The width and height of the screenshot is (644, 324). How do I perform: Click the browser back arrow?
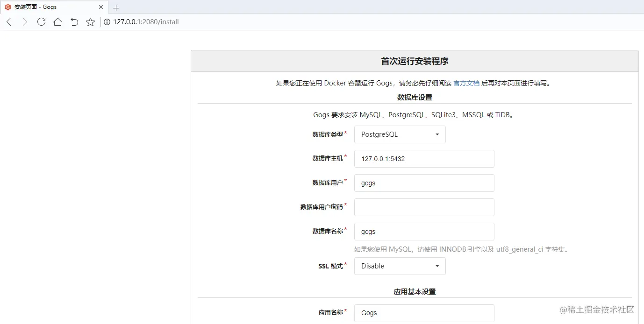point(9,22)
